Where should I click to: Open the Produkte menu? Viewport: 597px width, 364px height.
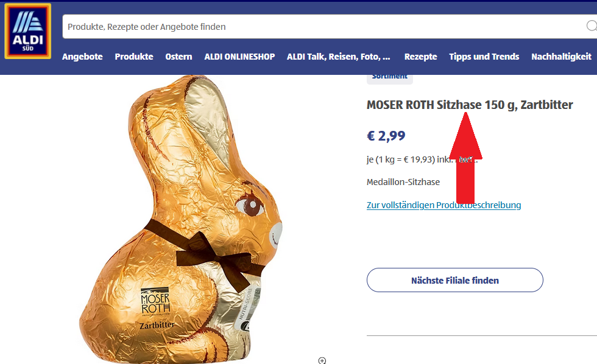(134, 57)
